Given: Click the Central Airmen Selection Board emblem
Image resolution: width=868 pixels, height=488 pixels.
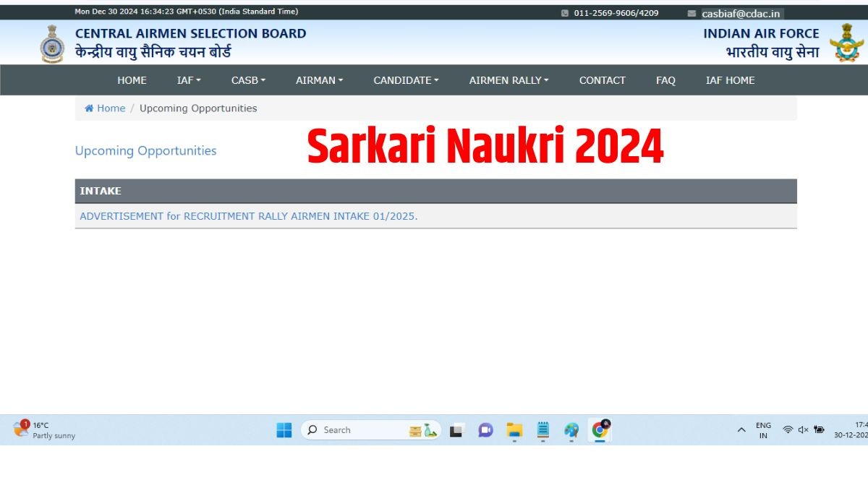Looking at the screenshot, I should point(52,44).
